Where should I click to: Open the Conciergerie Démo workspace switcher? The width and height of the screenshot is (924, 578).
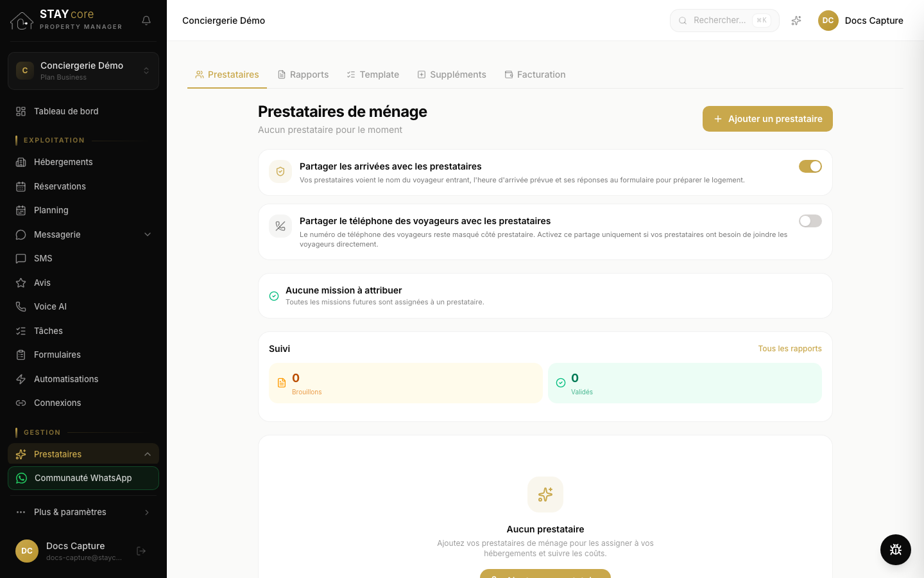83,71
